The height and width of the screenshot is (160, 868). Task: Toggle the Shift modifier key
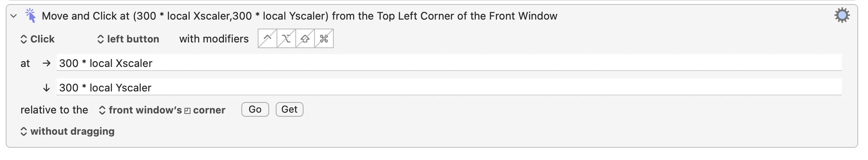(305, 38)
